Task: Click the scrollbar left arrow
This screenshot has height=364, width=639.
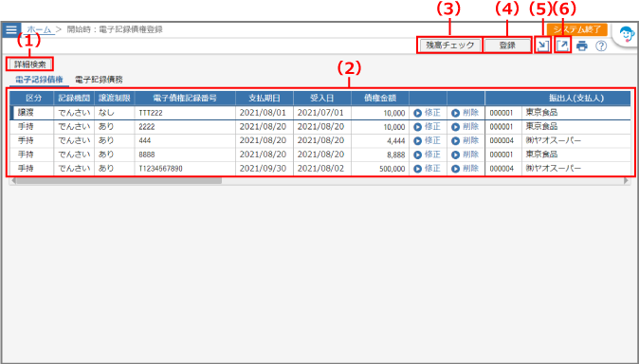Action: pyautogui.click(x=13, y=180)
